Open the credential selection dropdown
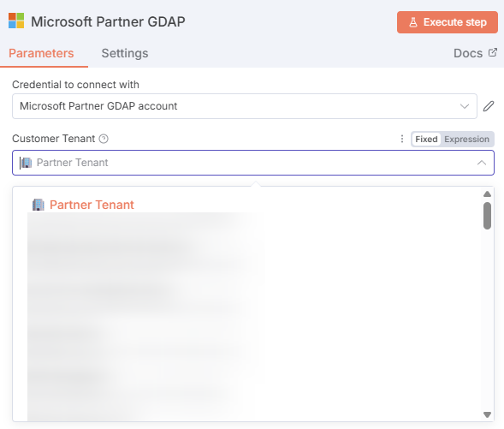Screen dimensions: 504x429 245,106
